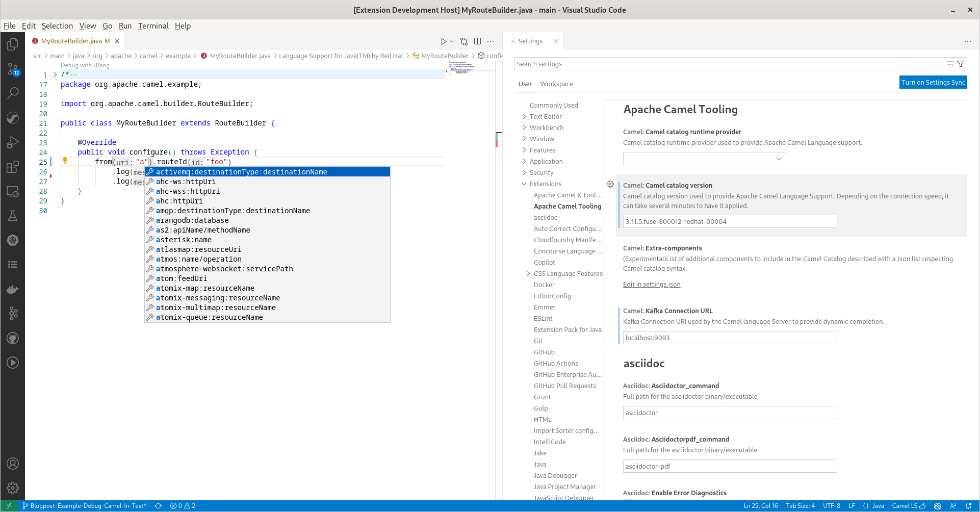This screenshot has height=512, width=980.
Task: Open the Extensions view in activity bar
Action: (x=13, y=167)
